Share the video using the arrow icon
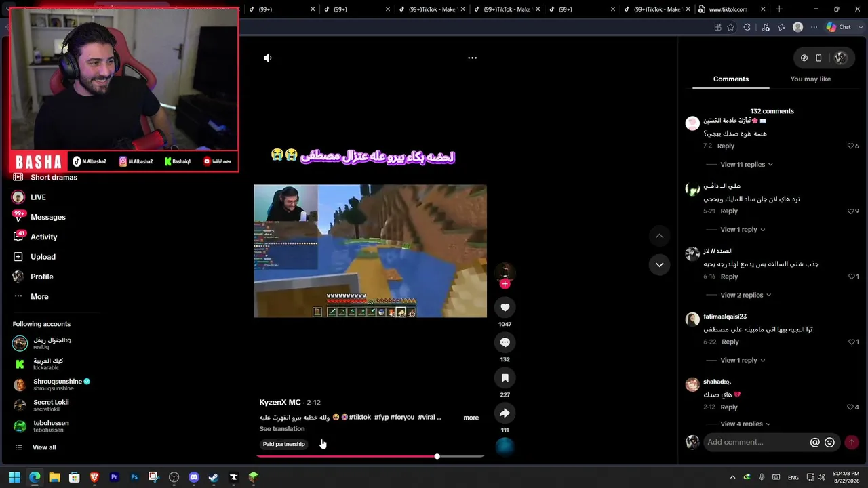This screenshot has width=868, height=488. coord(505,413)
